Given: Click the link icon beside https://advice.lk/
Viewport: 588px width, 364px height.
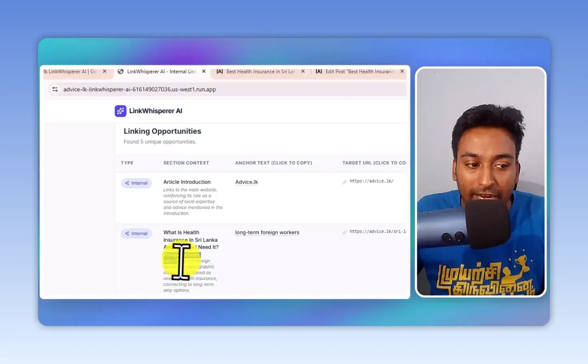Looking at the screenshot, I should point(344,182).
